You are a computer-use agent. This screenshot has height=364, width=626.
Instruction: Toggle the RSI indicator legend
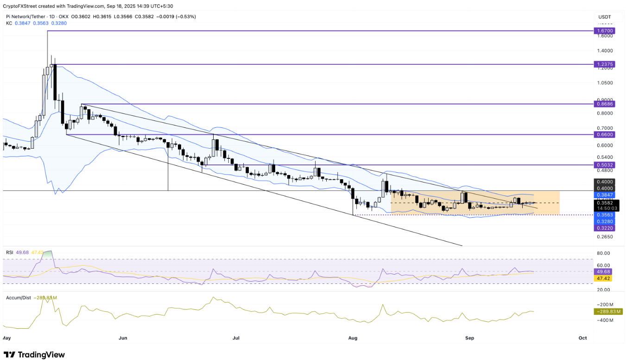[x=9, y=252]
